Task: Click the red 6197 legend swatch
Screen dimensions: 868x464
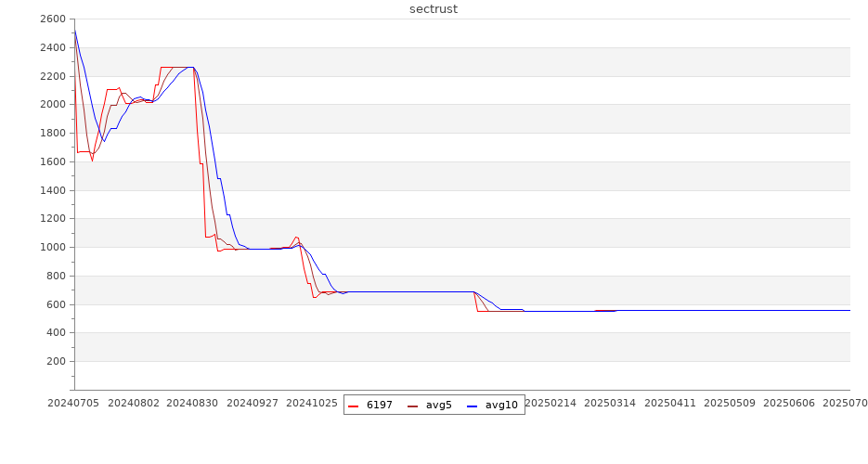Action: (353, 406)
